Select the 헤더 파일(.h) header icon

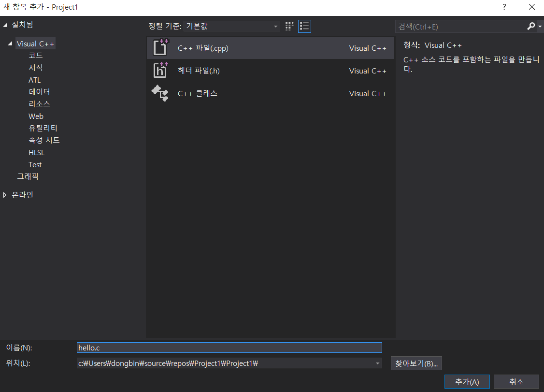[160, 70]
